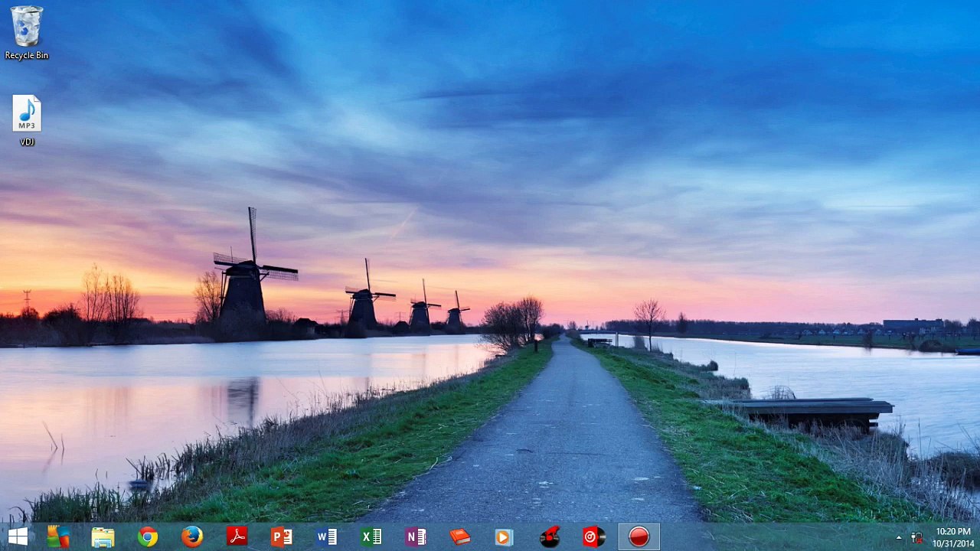This screenshot has height=551, width=980.
Task: Click the 'Recycle Bin' label text
Action: pos(27,56)
